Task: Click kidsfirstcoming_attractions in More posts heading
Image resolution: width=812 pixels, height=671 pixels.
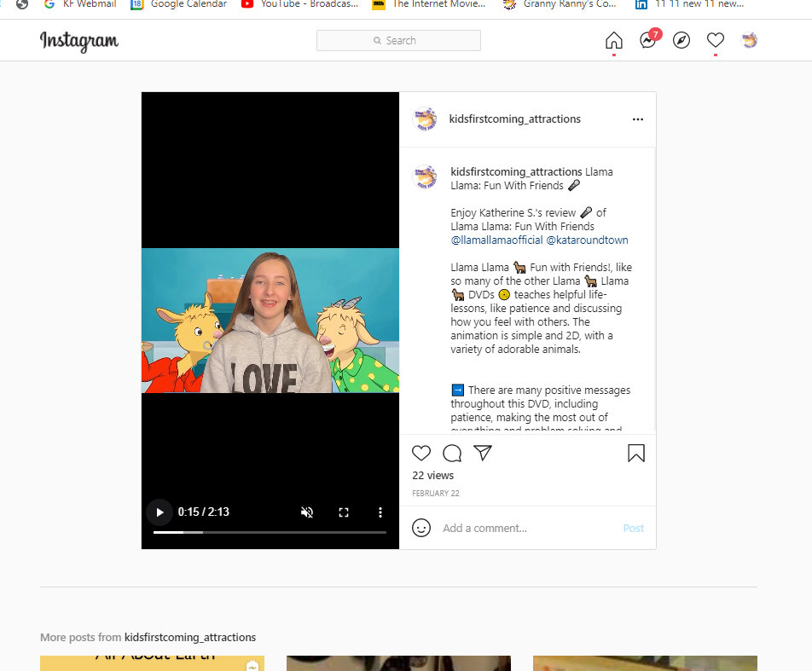Action: click(190, 638)
